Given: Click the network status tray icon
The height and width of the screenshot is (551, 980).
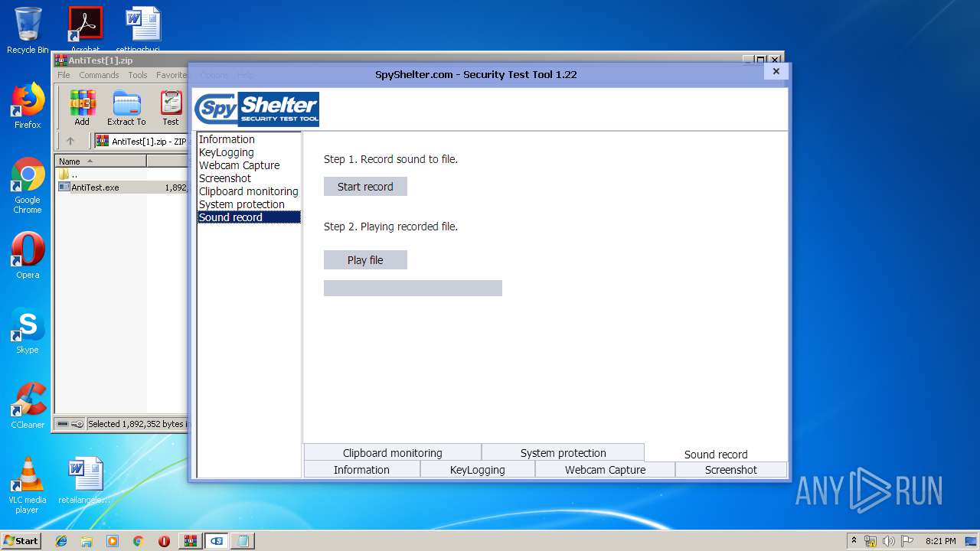Looking at the screenshot, I should pos(871,541).
